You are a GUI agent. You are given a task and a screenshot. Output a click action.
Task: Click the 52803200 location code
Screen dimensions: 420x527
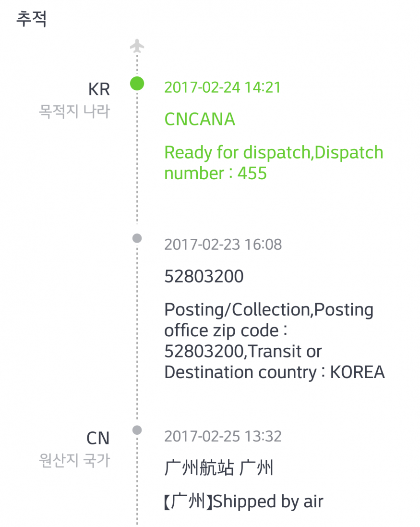(204, 276)
